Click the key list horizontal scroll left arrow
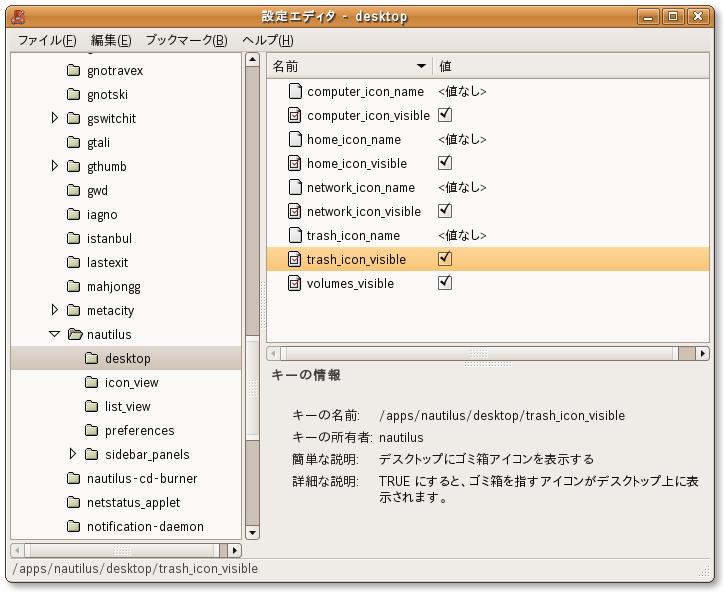This screenshot has height=592, width=724. tap(273, 354)
